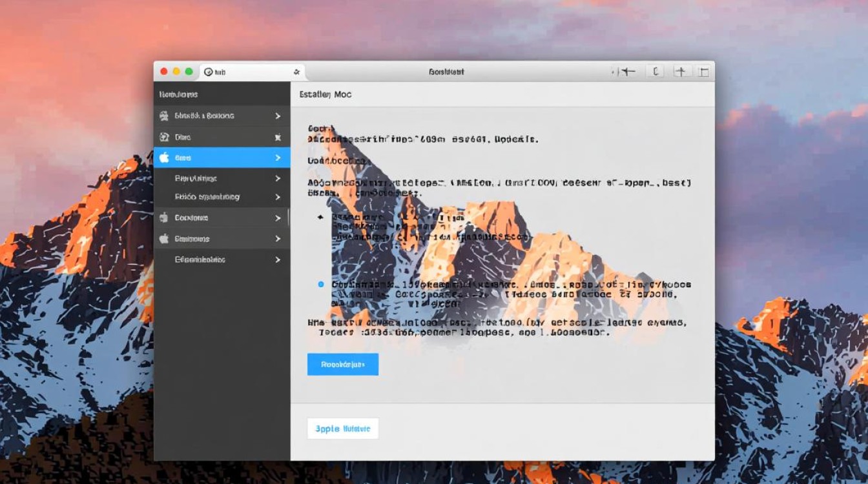Select the black bullet option above the blue dot
This screenshot has height=484, width=868.
pyautogui.click(x=321, y=217)
